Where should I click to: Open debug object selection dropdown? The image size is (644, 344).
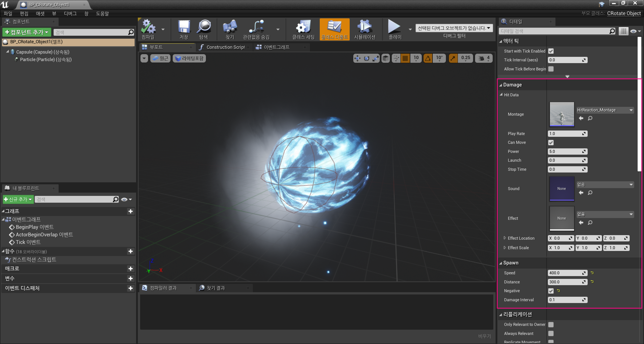point(454,28)
